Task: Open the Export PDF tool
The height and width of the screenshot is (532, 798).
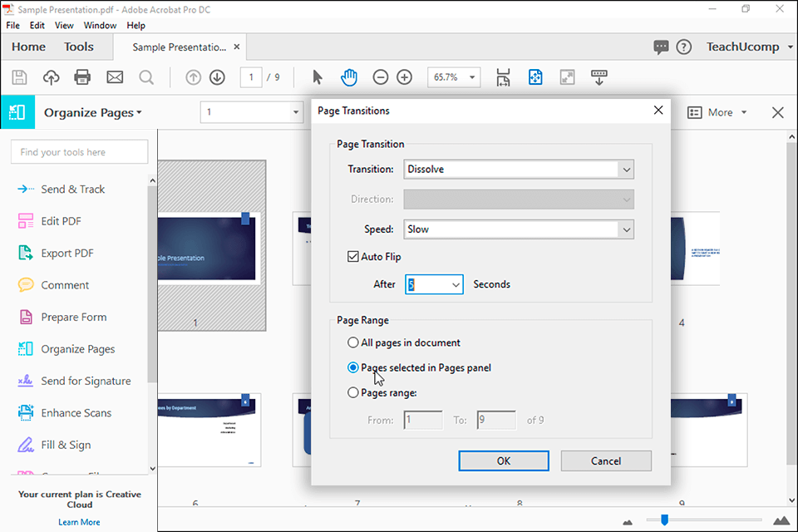Action: (x=66, y=254)
